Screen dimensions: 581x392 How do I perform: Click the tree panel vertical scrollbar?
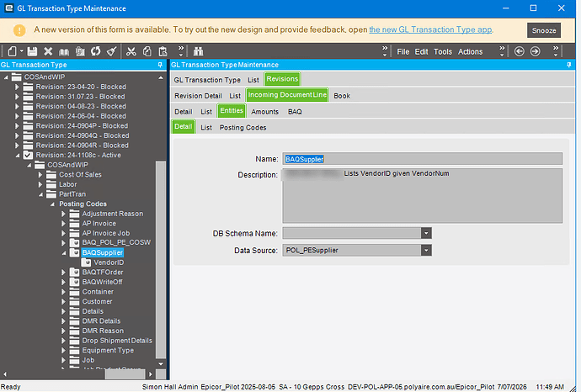[161, 260]
